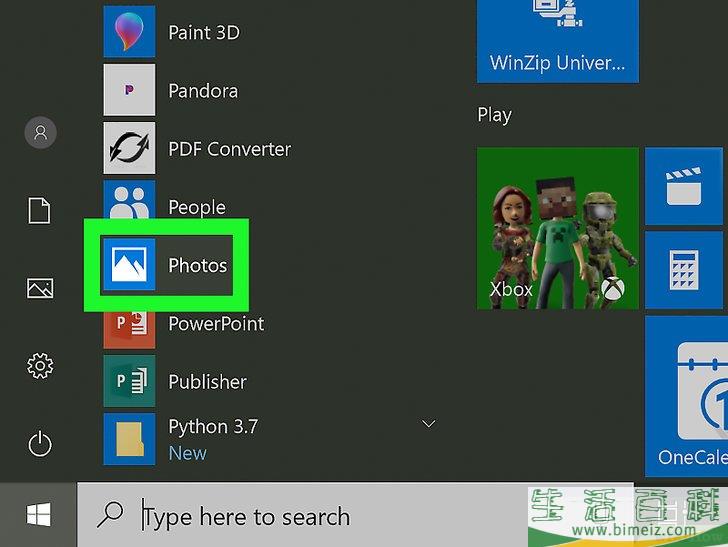Viewport: 728px width, 547px height.
Task: Open Documents from the sidebar icon
Action: click(39, 210)
